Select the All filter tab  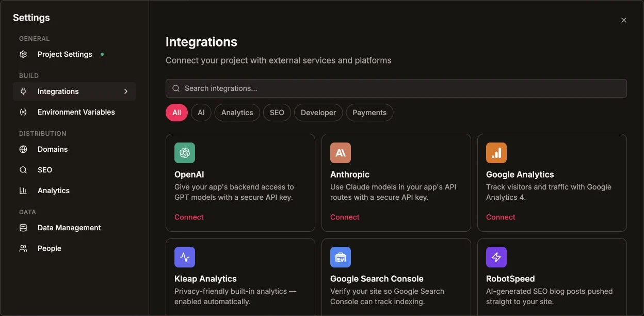tap(176, 113)
